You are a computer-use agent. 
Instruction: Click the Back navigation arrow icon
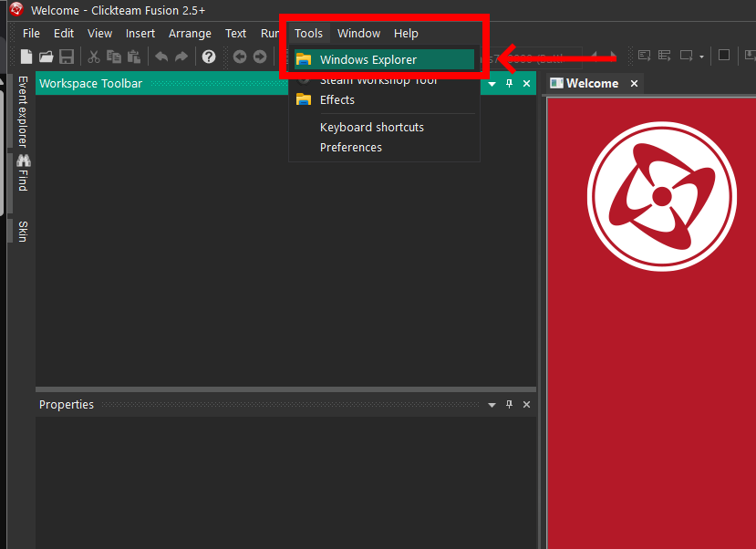coord(240,57)
